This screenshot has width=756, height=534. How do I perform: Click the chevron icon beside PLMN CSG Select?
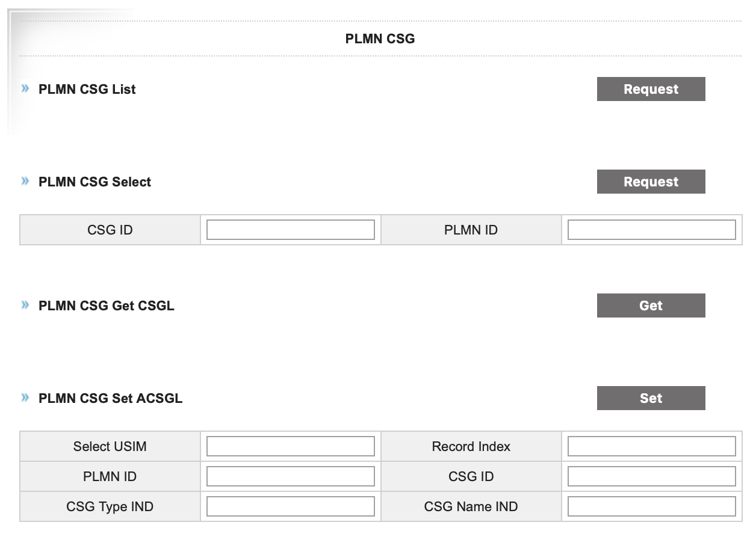(x=25, y=182)
